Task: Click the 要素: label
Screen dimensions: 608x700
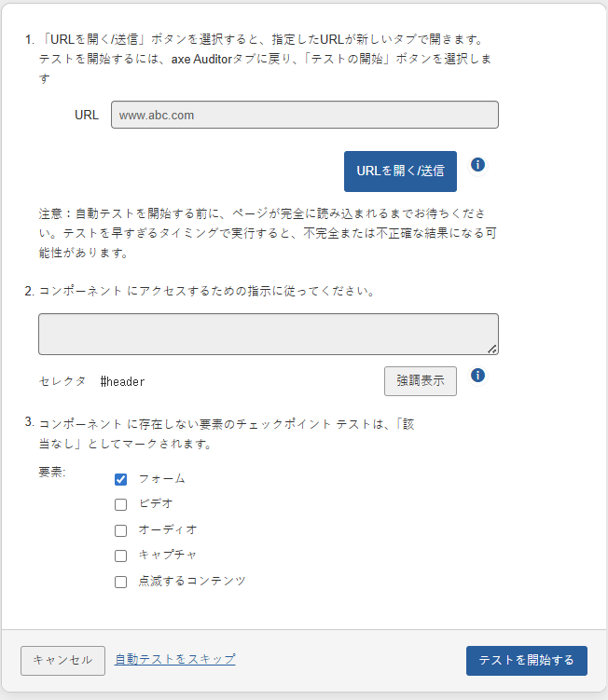Action: pyautogui.click(x=52, y=472)
